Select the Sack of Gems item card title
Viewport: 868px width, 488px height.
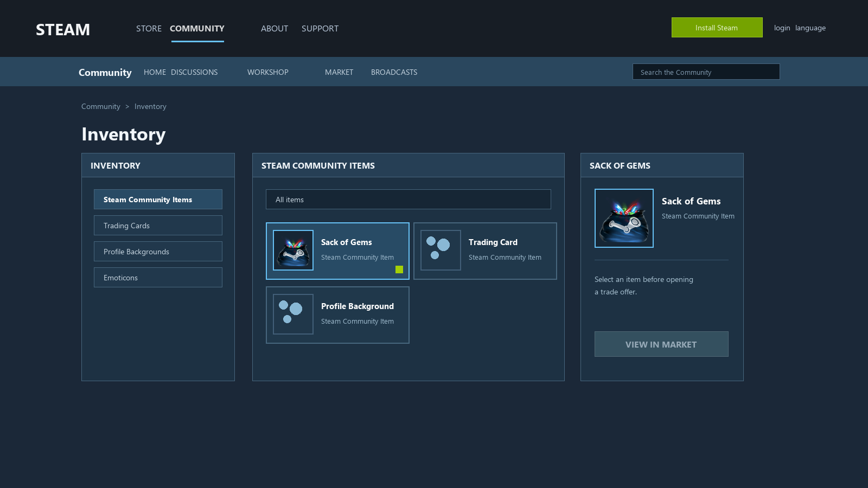tap(347, 242)
